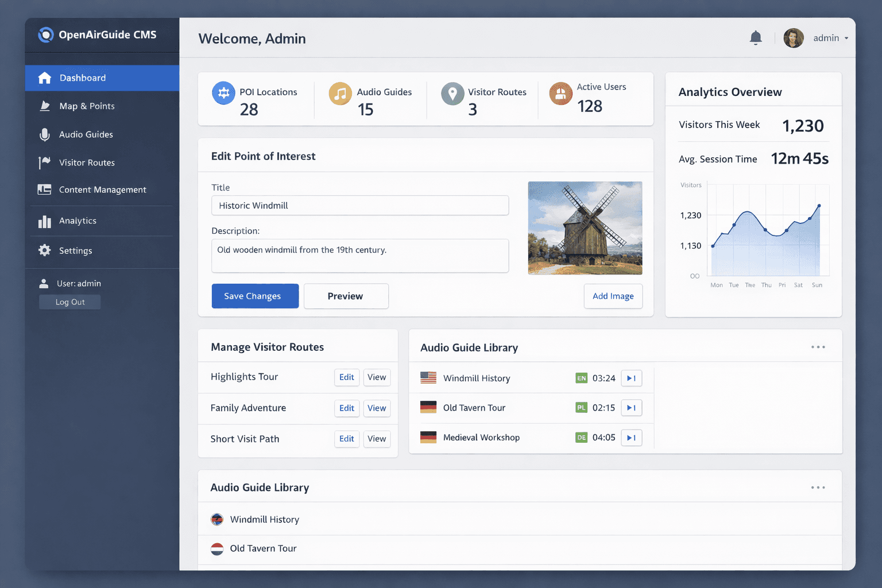Click the notification bell

(x=756, y=38)
